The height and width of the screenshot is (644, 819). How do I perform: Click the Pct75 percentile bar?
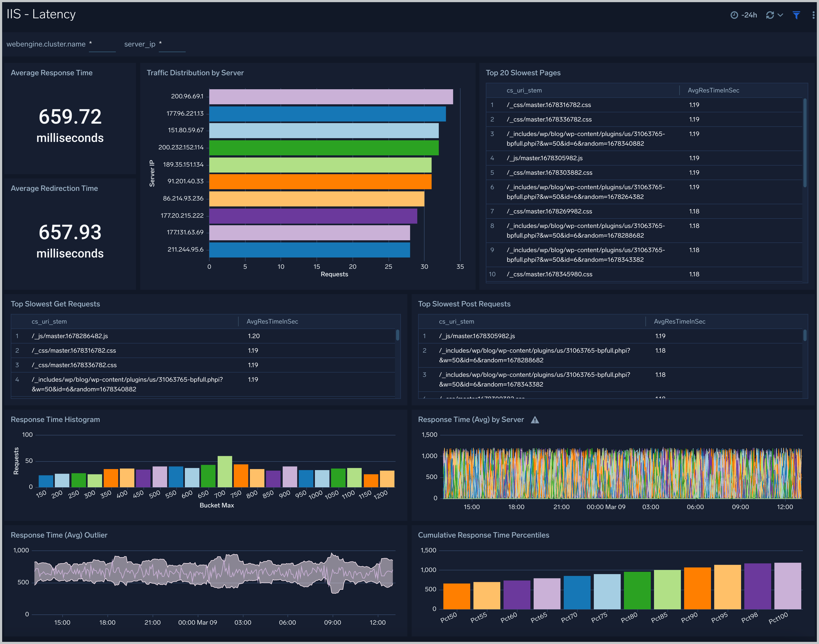click(607, 592)
